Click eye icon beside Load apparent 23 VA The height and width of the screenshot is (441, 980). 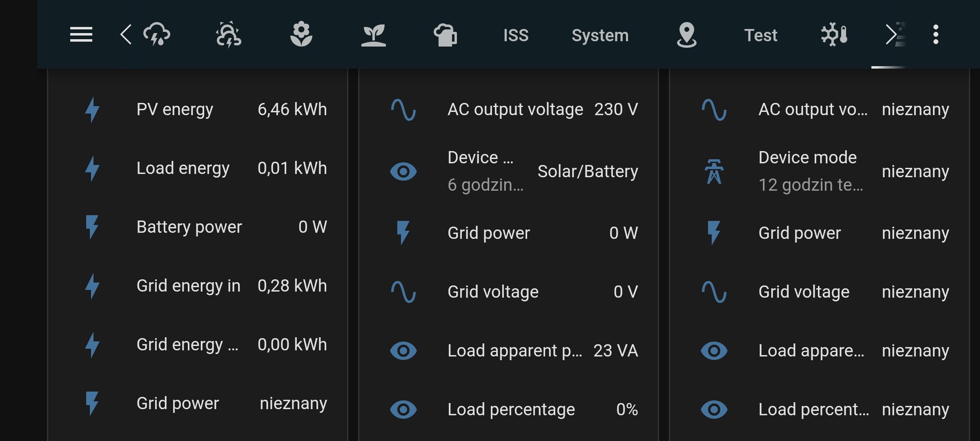click(x=403, y=351)
